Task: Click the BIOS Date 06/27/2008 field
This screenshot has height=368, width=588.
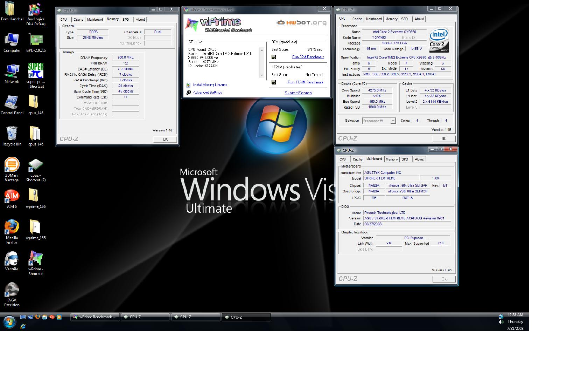Action: [x=407, y=224]
